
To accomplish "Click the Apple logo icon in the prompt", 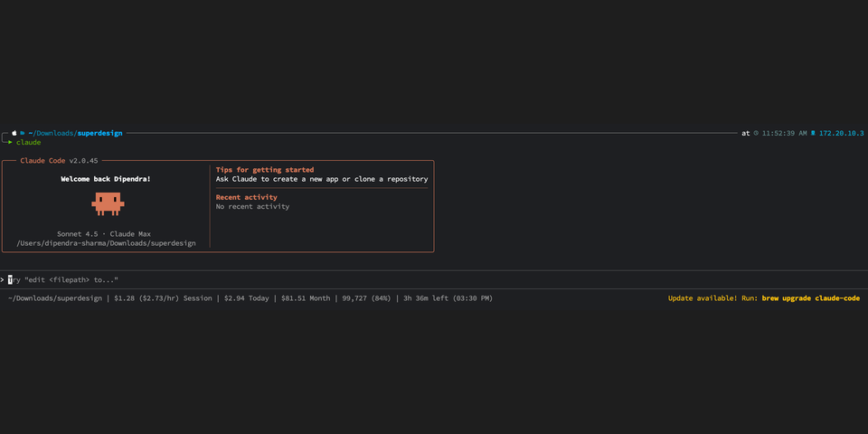I will pyautogui.click(x=14, y=134).
